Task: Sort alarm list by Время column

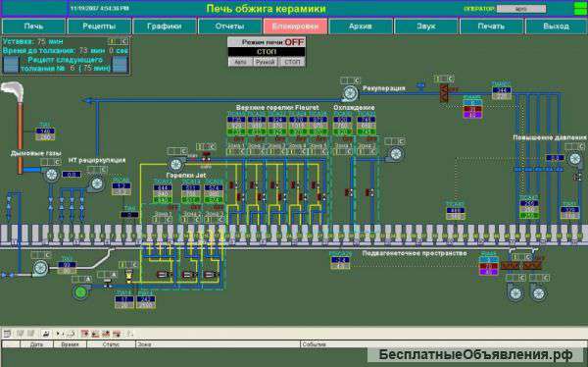Action: click(x=71, y=344)
